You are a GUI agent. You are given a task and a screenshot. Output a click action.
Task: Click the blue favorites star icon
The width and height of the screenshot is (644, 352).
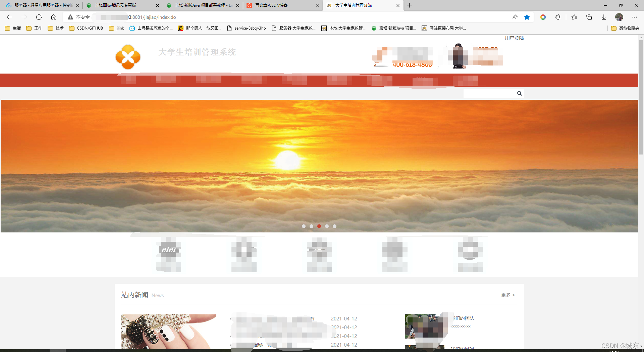[527, 17]
